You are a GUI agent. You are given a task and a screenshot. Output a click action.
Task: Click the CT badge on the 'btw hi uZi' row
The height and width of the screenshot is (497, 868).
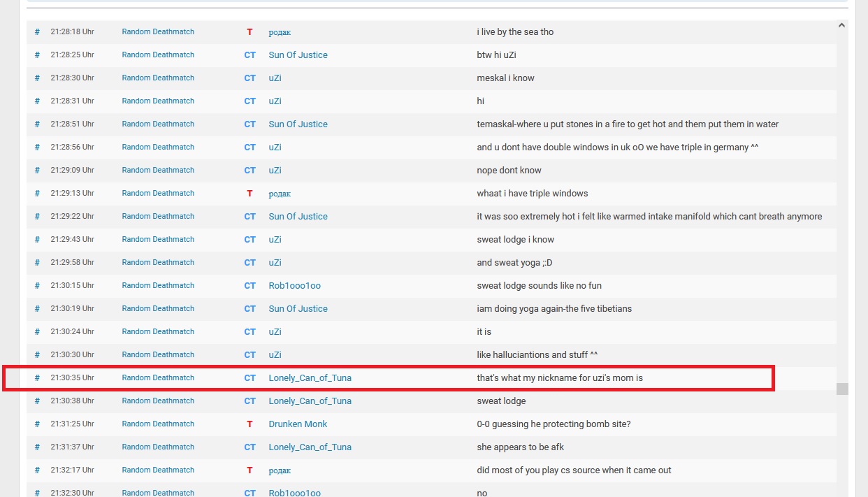click(249, 55)
